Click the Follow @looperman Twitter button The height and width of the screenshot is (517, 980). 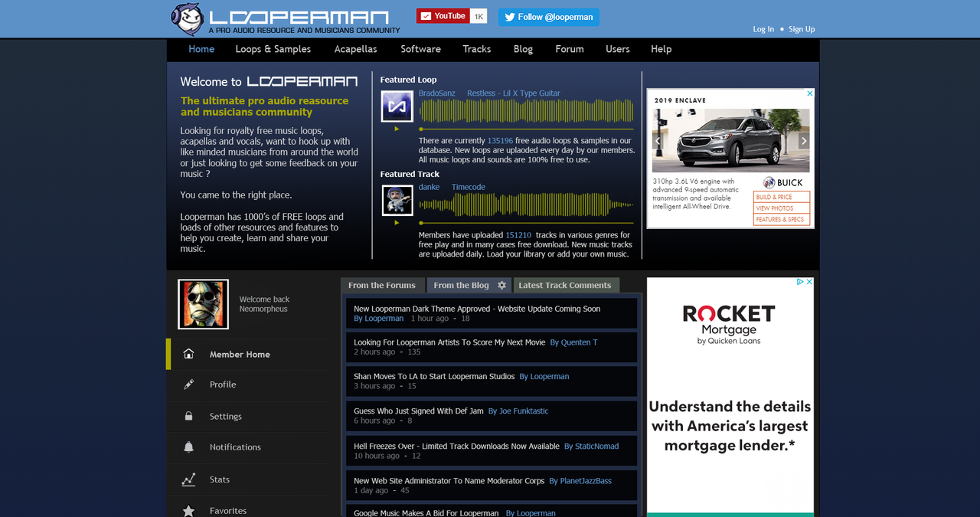click(x=549, y=17)
